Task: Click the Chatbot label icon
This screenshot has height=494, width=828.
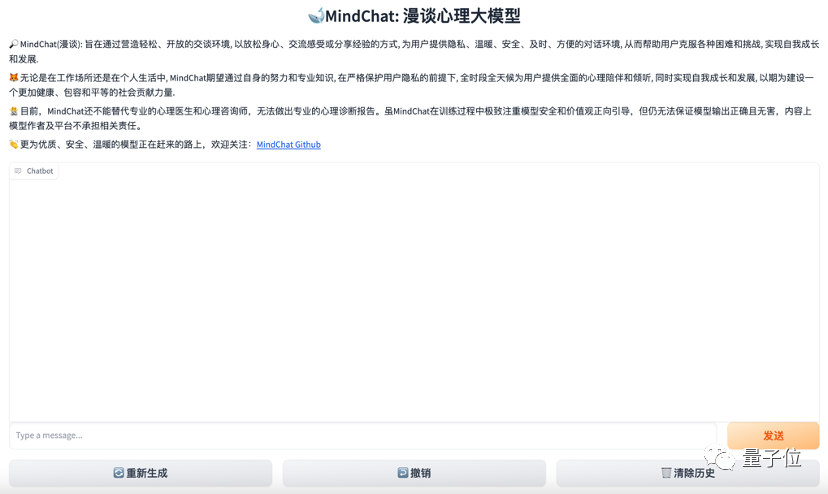Action: point(18,171)
